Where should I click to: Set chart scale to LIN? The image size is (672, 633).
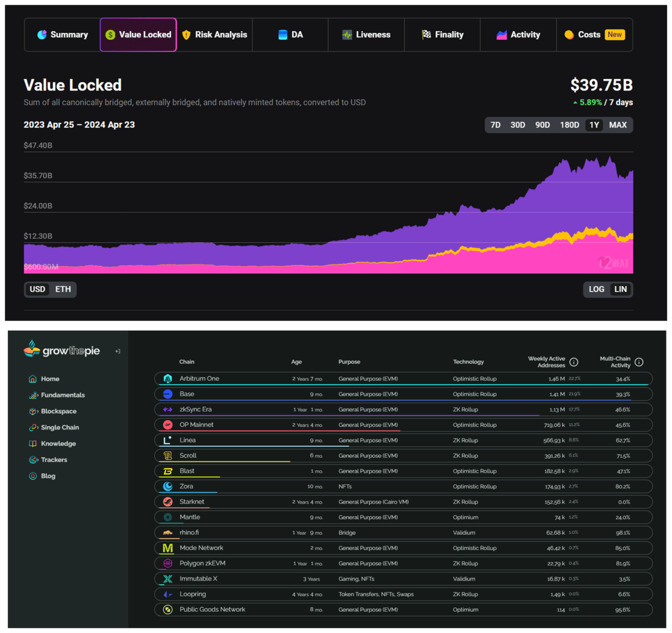click(620, 289)
